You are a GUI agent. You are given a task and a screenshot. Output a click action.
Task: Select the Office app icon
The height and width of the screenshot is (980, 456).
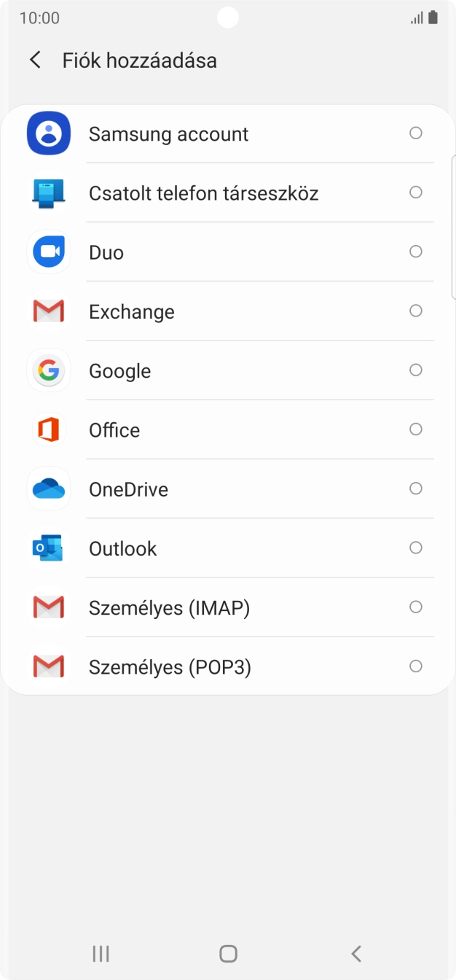point(48,429)
